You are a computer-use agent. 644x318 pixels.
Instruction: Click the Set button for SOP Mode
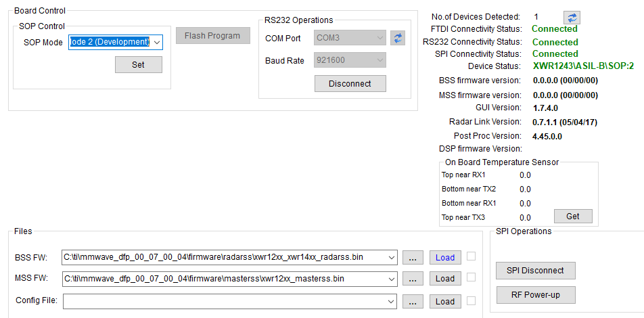click(x=139, y=64)
